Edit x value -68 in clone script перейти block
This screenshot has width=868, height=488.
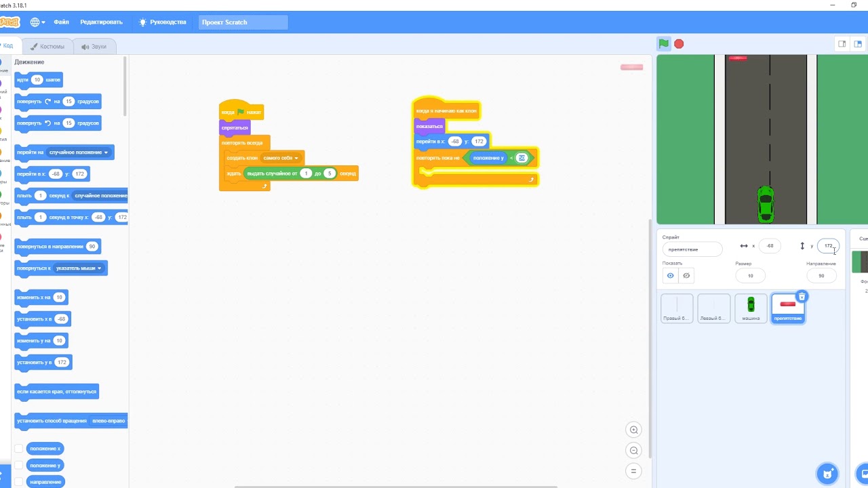pyautogui.click(x=455, y=142)
